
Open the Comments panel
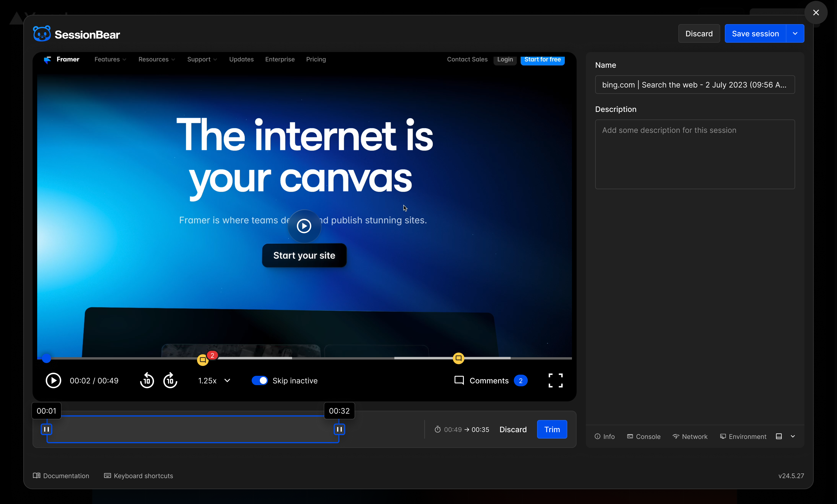point(491,380)
